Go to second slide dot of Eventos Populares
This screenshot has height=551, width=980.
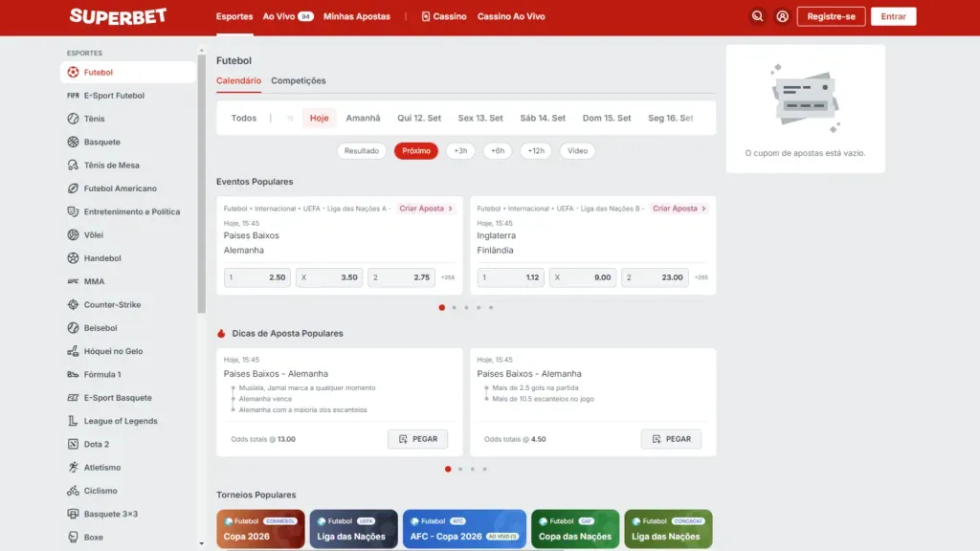point(454,308)
